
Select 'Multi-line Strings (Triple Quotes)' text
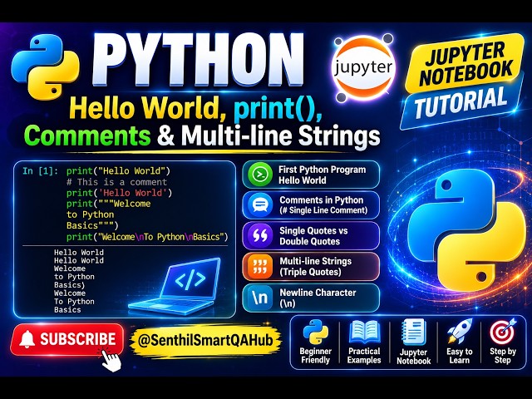click(x=315, y=266)
